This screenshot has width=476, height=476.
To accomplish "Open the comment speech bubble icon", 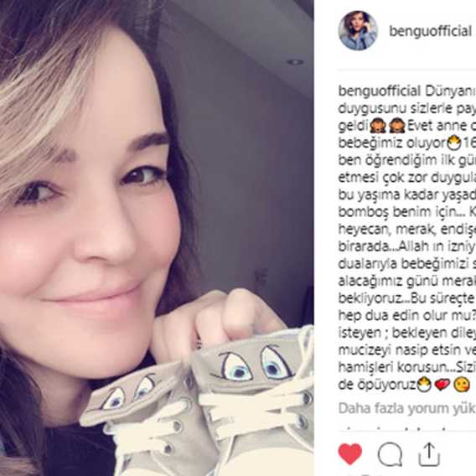I will tap(390, 454).
